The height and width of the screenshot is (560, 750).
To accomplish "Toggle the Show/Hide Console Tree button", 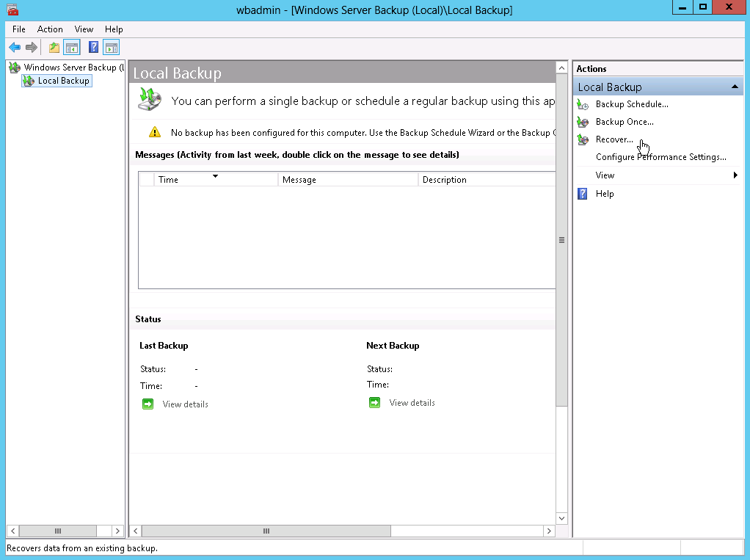I will [71, 48].
